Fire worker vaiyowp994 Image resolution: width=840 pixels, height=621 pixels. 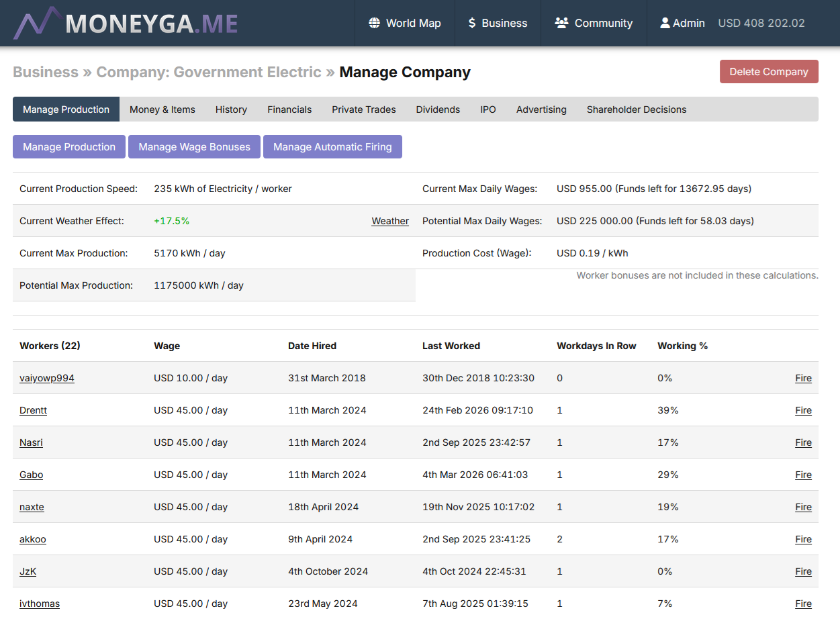803,378
